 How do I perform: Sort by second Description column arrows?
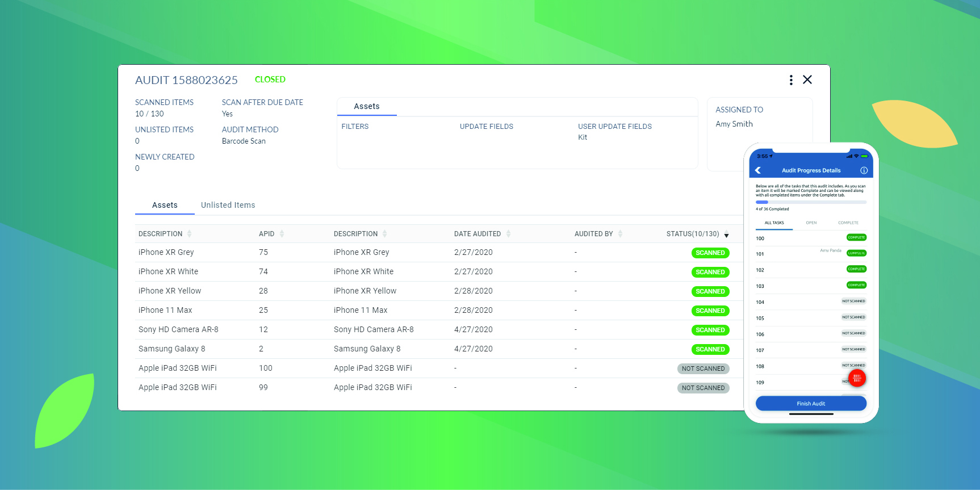(384, 234)
